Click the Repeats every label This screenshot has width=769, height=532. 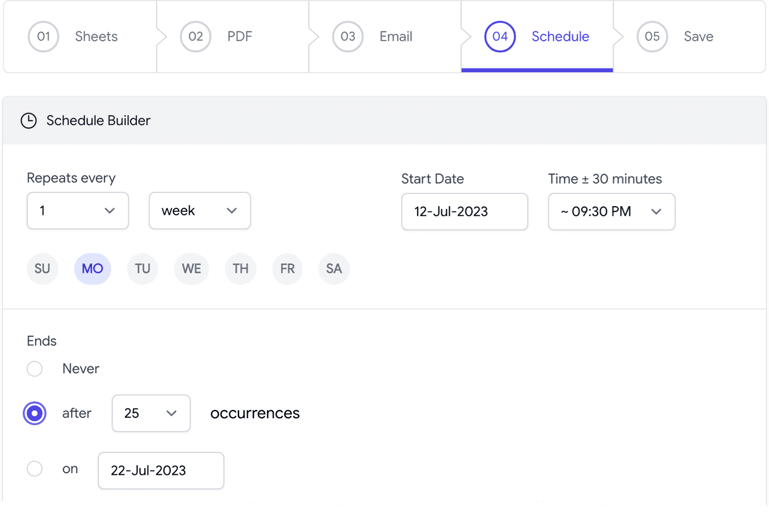point(71,178)
